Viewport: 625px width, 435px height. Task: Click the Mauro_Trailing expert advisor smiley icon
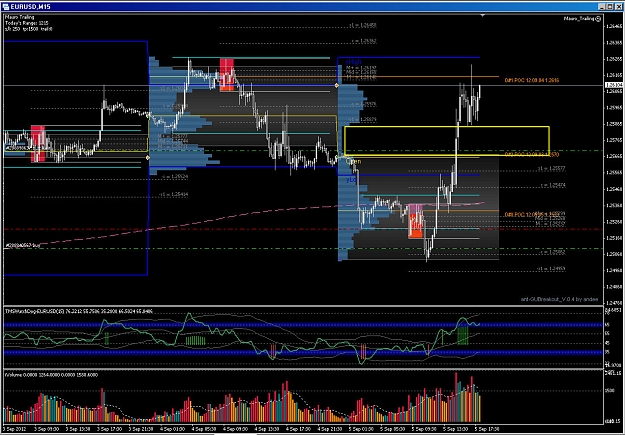[598, 19]
